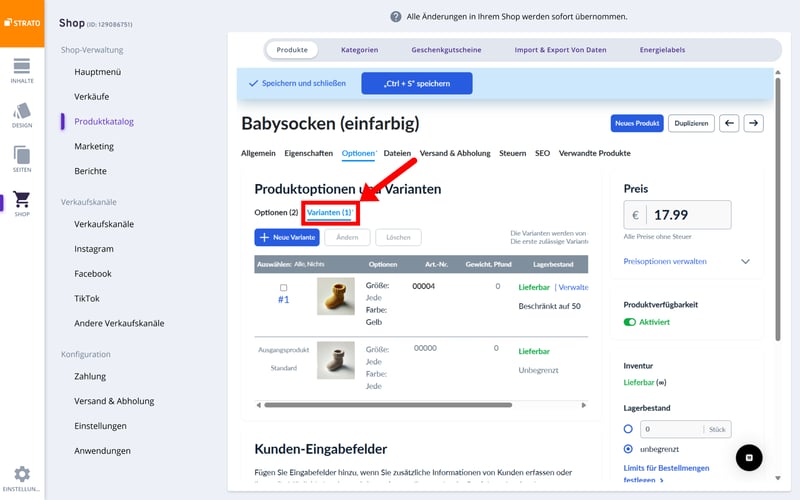Open the variant #1 link
The image size is (800, 500).
(x=284, y=299)
